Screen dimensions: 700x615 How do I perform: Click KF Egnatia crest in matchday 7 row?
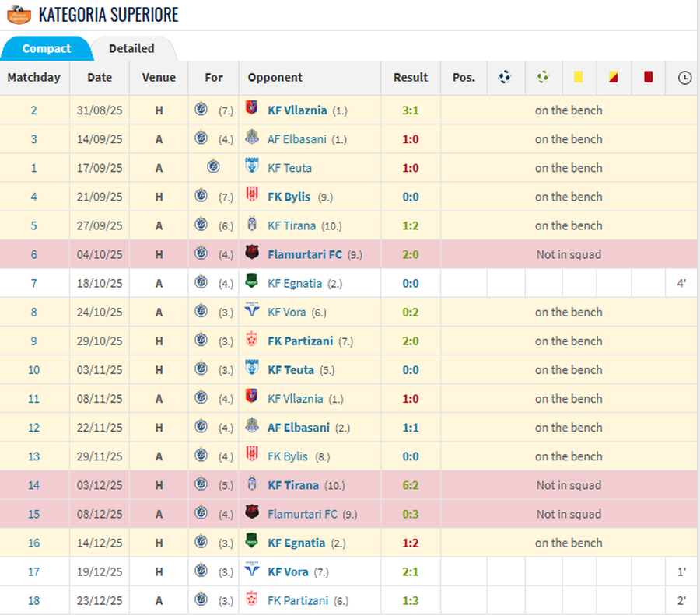(252, 282)
